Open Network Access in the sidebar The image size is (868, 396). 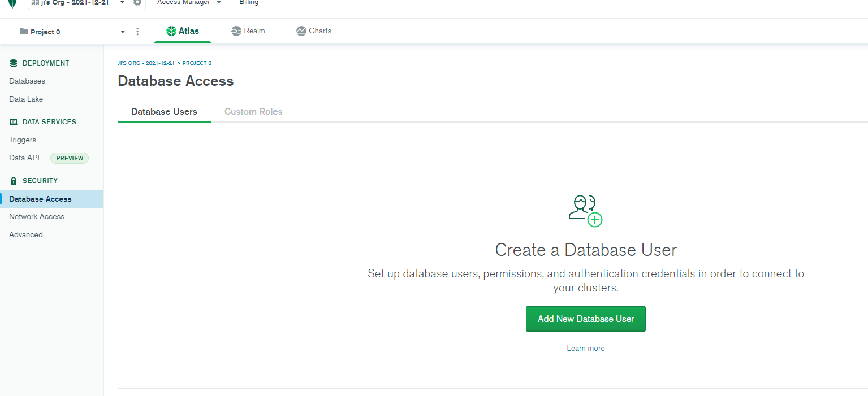point(37,216)
